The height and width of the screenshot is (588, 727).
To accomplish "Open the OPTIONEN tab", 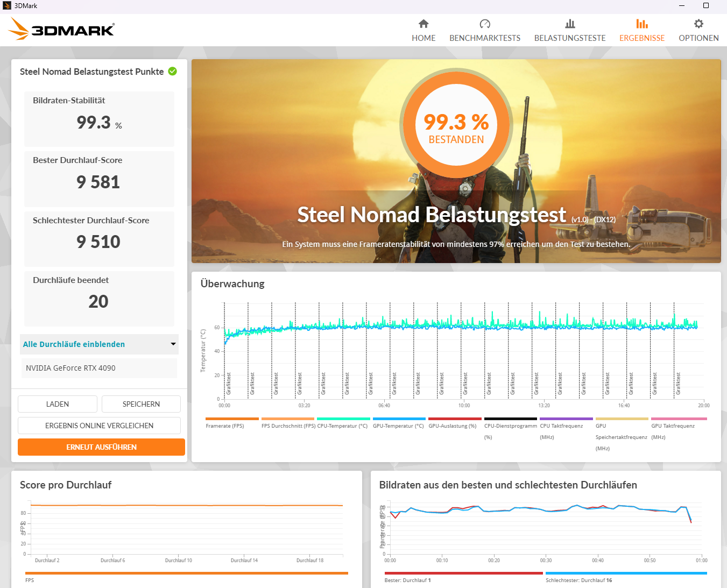I will (x=698, y=31).
